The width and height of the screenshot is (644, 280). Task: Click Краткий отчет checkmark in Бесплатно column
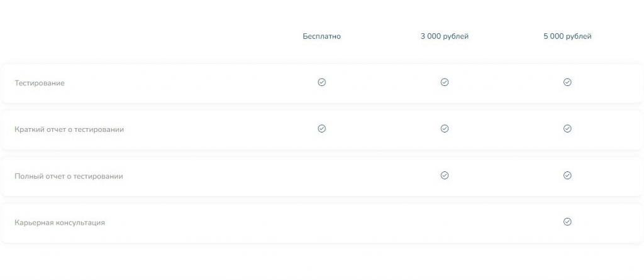(x=321, y=129)
